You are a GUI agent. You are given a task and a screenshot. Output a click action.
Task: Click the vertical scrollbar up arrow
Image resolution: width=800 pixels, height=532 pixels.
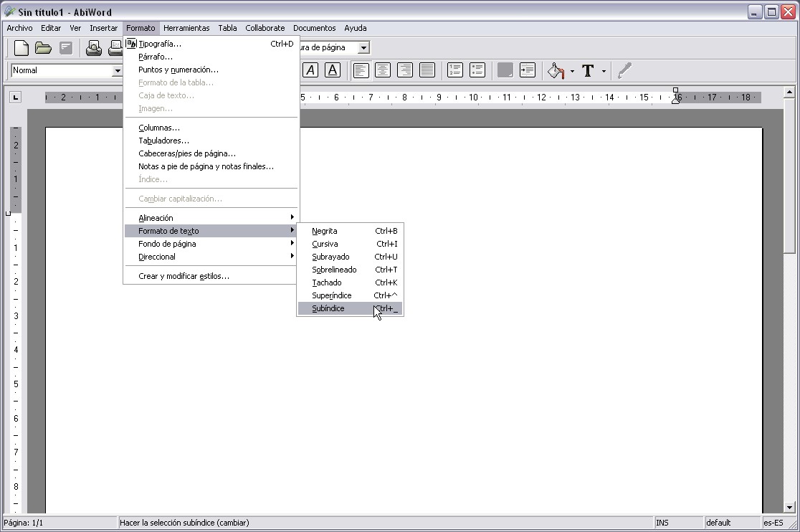click(789, 92)
